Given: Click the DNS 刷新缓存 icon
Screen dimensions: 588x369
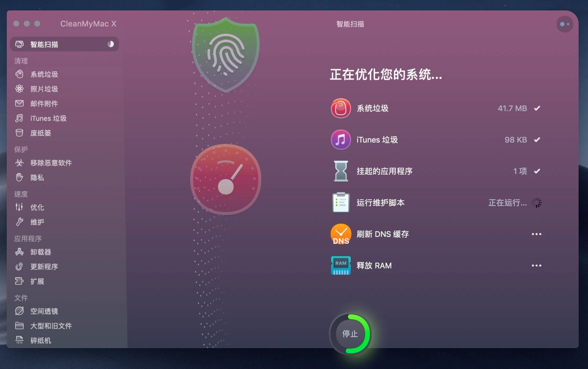Looking at the screenshot, I should [340, 234].
